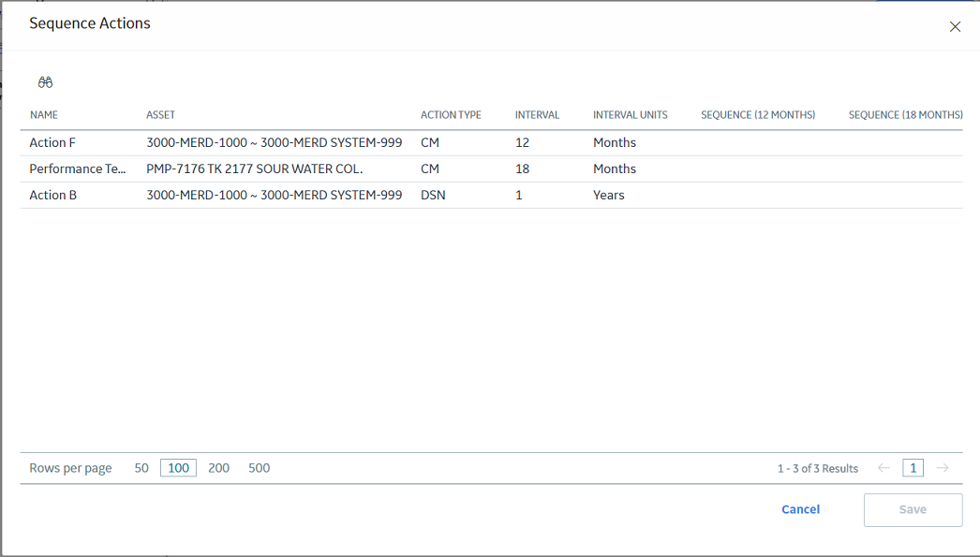The image size is (980, 557).
Task: Go to the next results page arrow
Action: tap(943, 468)
